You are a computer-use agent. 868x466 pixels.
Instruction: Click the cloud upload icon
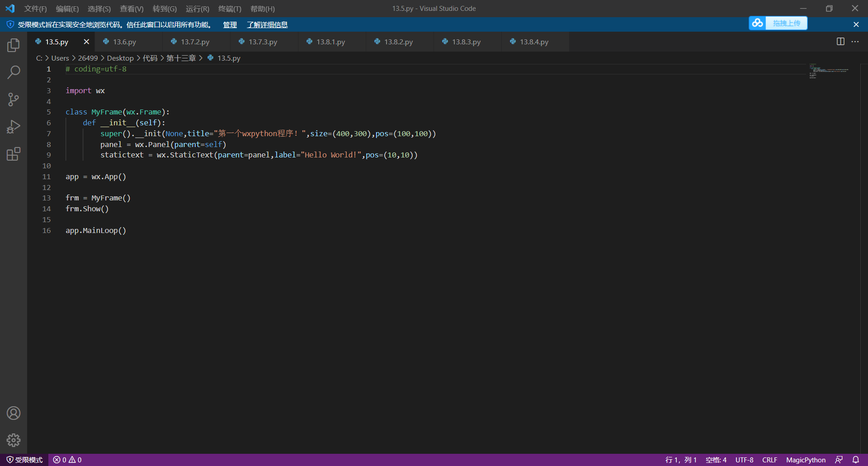coord(758,23)
